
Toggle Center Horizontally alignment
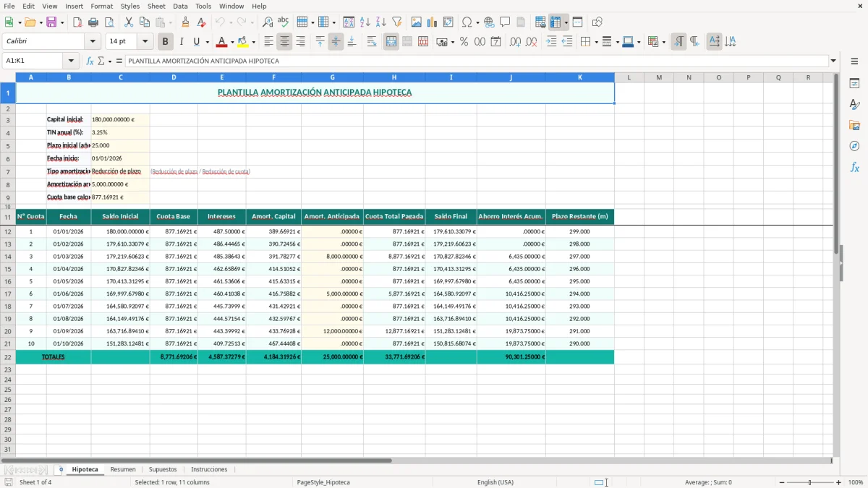(x=285, y=42)
